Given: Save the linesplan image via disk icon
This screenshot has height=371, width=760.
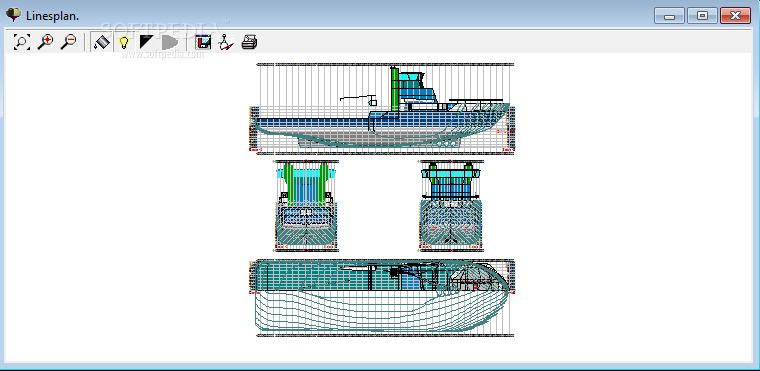Looking at the screenshot, I should [x=203, y=42].
